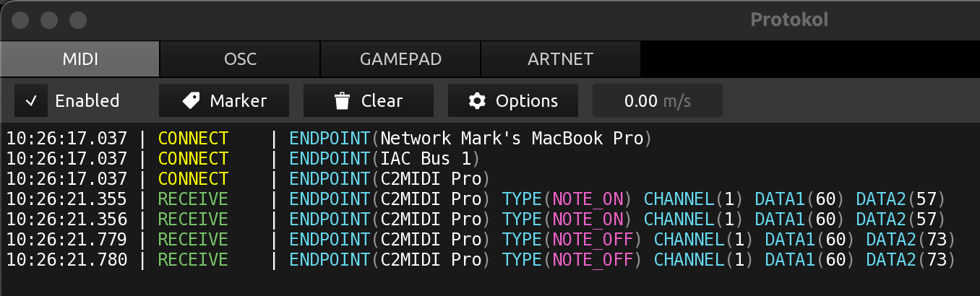
Task: Click the 0.00 m/s rate display
Action: click(657, 101)
